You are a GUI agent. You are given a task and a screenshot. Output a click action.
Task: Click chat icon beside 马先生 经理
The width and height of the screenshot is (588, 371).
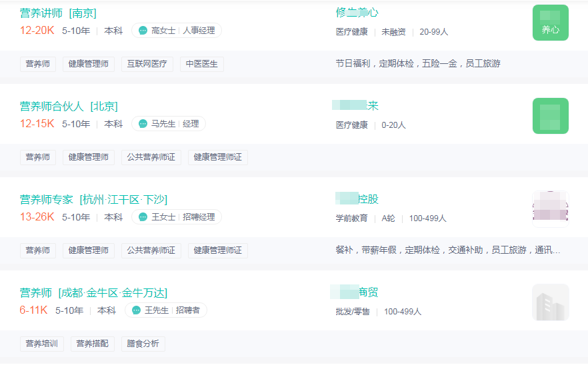143,124
